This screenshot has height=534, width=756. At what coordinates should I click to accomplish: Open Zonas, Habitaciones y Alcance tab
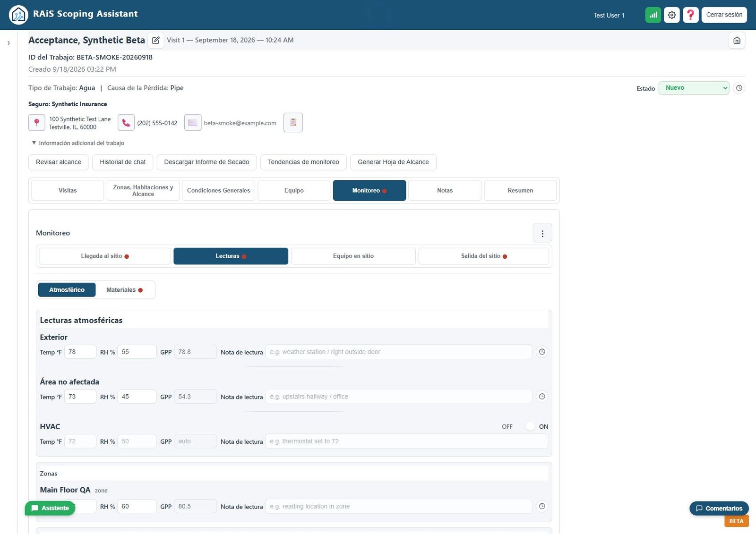[143, 190]
